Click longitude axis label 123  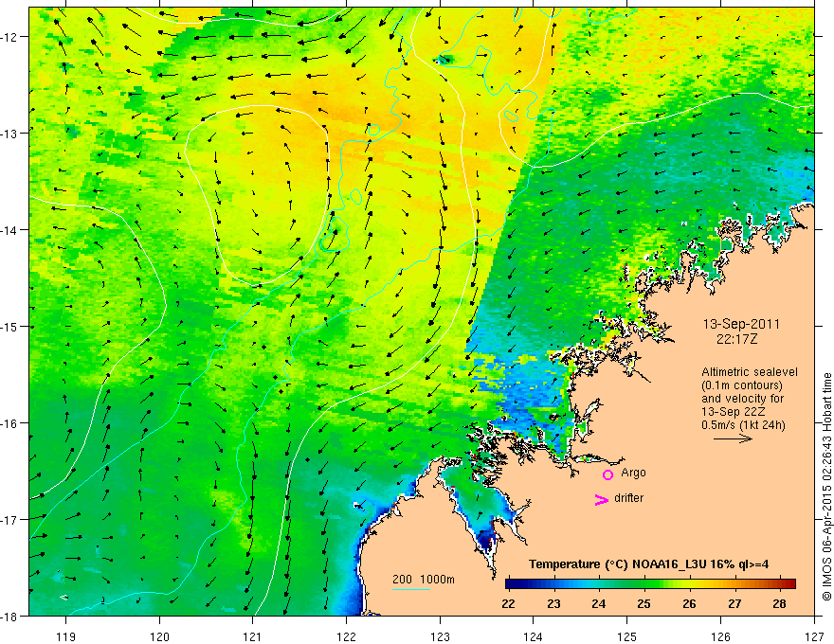point(440,636)
